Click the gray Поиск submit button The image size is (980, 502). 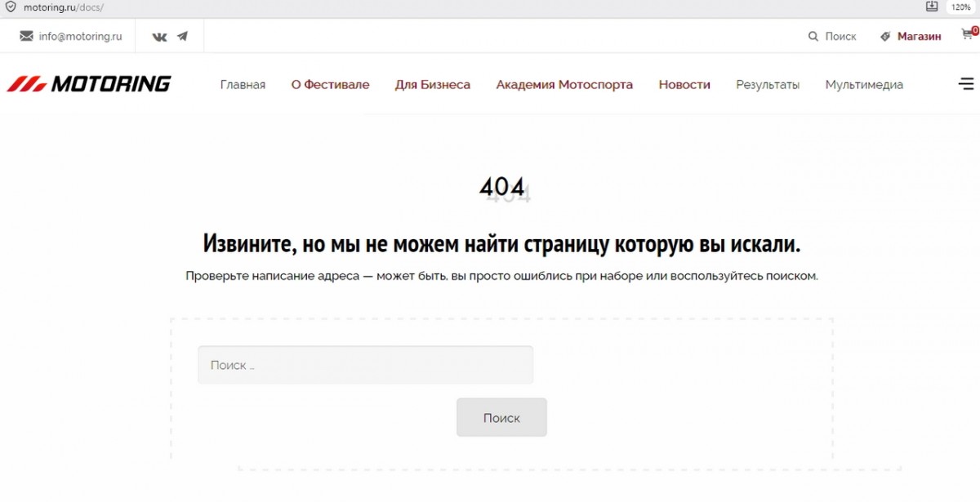(x=501, y=417)
